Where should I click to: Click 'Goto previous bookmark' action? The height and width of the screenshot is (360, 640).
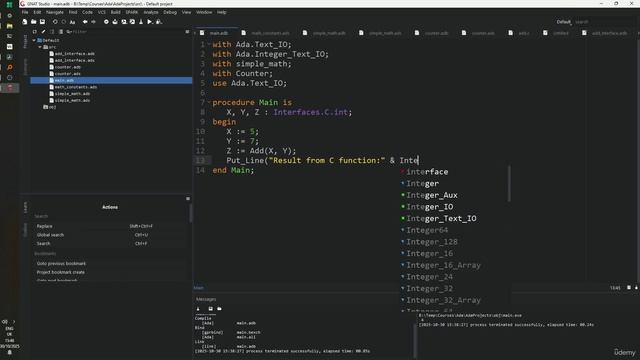110,264
